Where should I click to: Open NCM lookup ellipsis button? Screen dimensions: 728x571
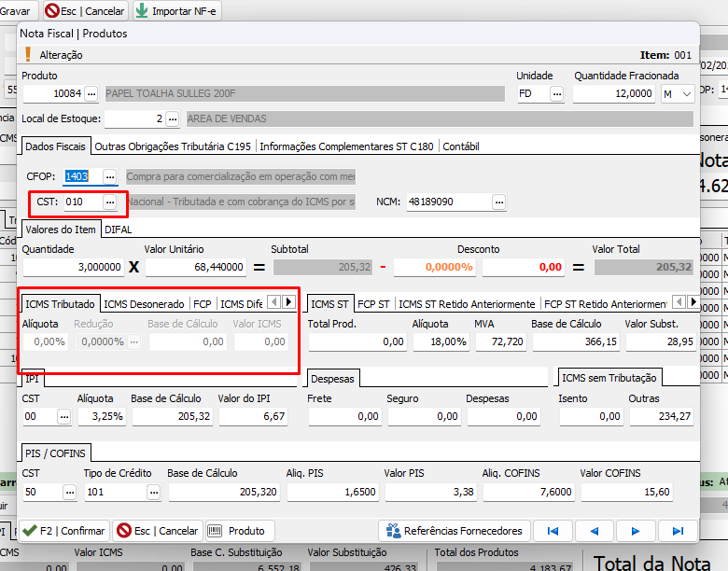coord(498,202)
